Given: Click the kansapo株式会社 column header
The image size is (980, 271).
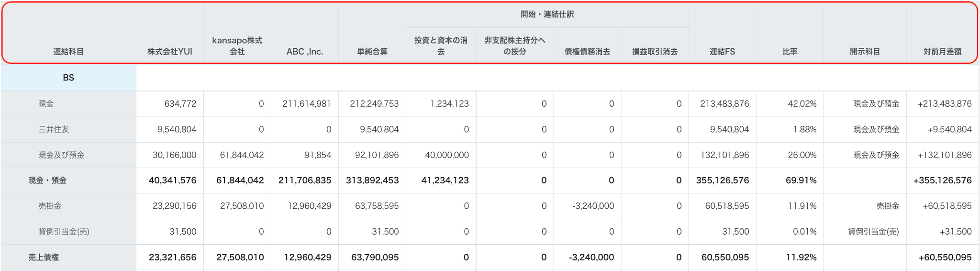Looking at the screenshot, I should [x=237, y=46].
